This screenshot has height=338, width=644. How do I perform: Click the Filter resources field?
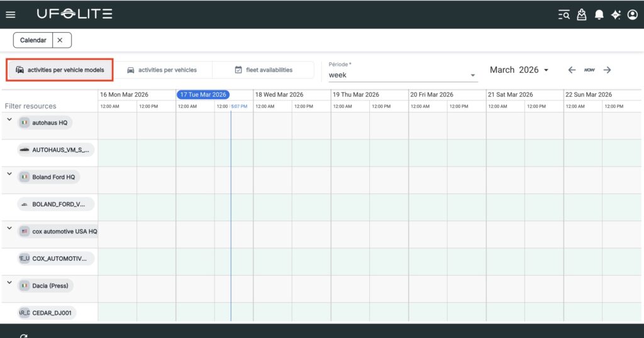(x=30, y=106)
